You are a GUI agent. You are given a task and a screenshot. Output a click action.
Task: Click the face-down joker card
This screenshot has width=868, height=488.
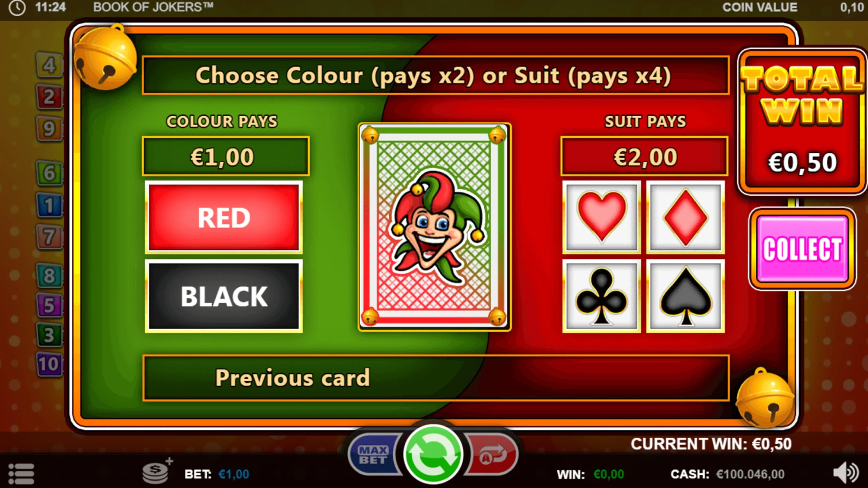(434, 227)
